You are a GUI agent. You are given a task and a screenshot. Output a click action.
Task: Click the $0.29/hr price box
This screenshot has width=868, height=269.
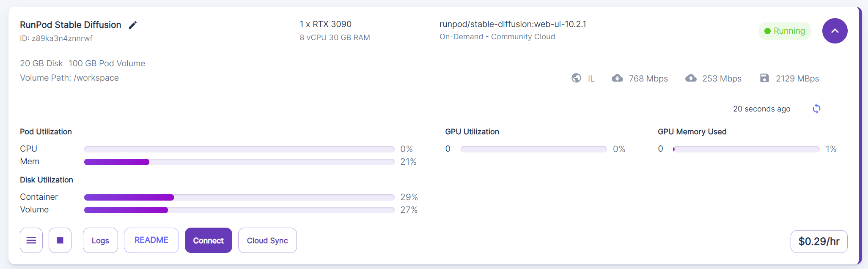[819, 241]
